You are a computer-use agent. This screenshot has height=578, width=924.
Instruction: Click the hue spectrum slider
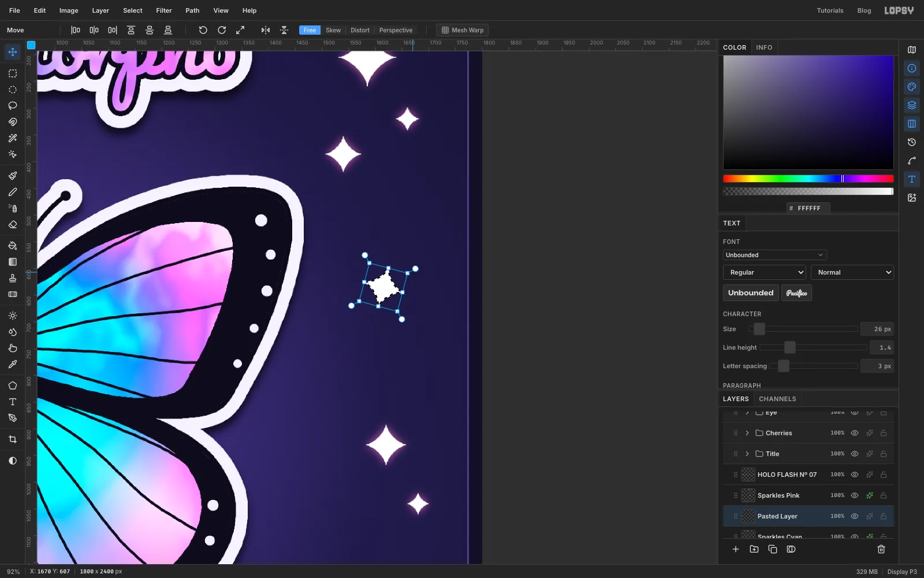pos(808,179)
